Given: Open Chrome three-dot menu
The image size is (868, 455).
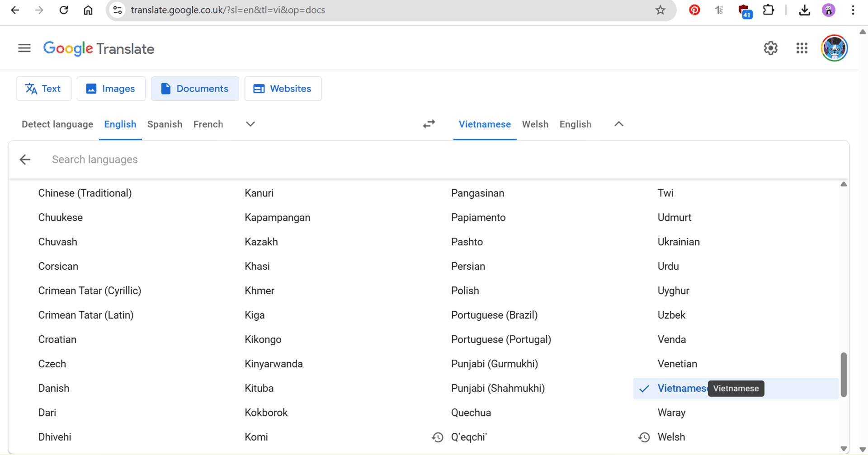Looking at the screenshot, I should [x=853, y=10].
